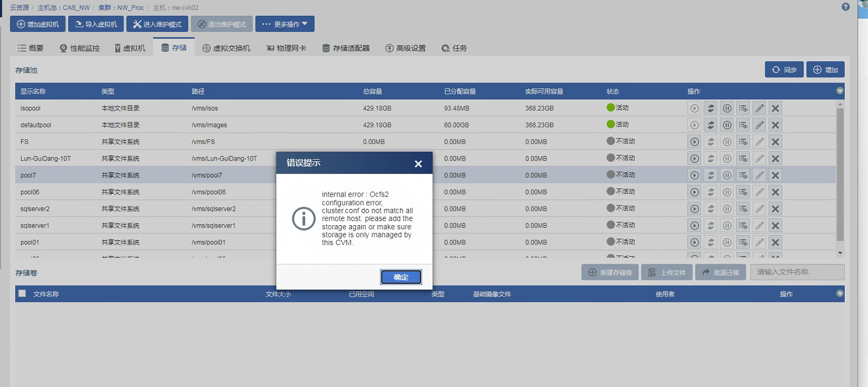Click 批量迁移 button

pos(721,272)
